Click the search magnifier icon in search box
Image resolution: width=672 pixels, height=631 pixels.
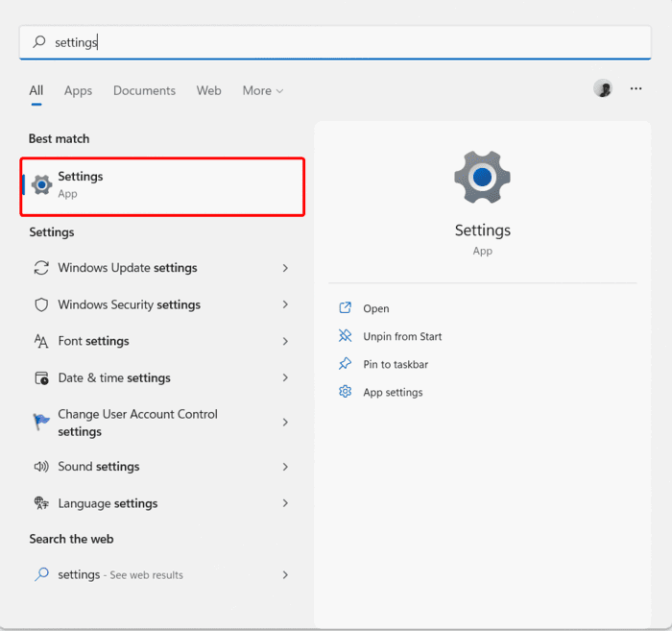coord(39,41)
